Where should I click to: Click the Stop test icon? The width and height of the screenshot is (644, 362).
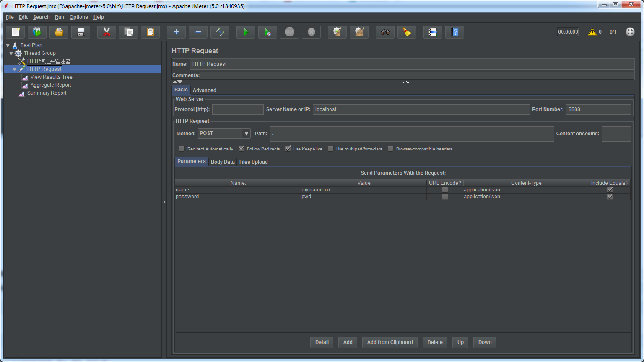[x=289, y=32]
